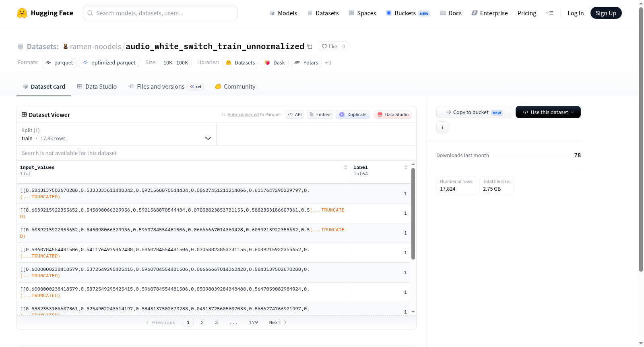This screenshot has width=644, height=347.
Task: Sort by input_values column arrows
Action: (345, 167)
